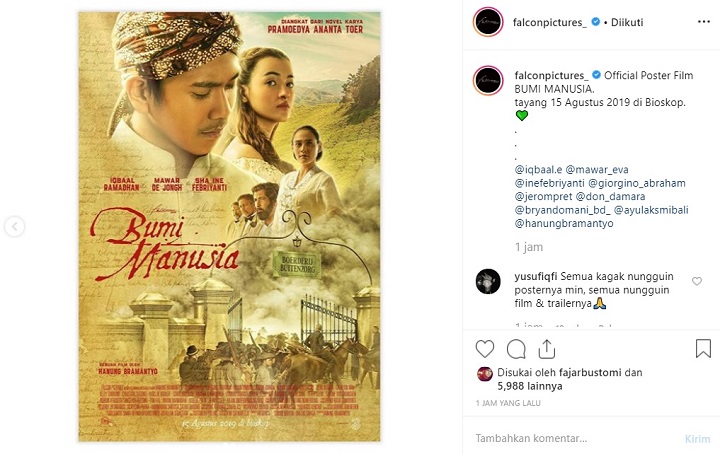Image resolution: width=720 pixels, height=454 pixels.
Task: Open the yusufiqfi username in comments
Action: pyautogui.click(x=536, y=276)
